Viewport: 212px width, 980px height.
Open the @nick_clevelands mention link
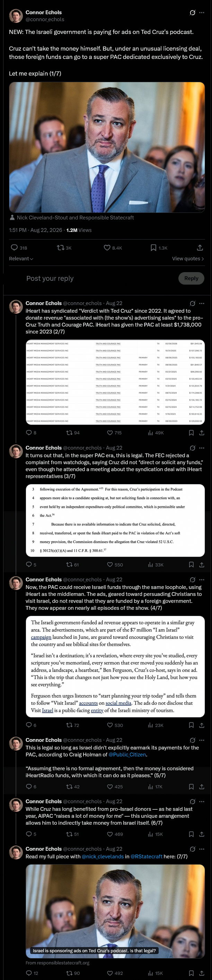pos(103,856)
